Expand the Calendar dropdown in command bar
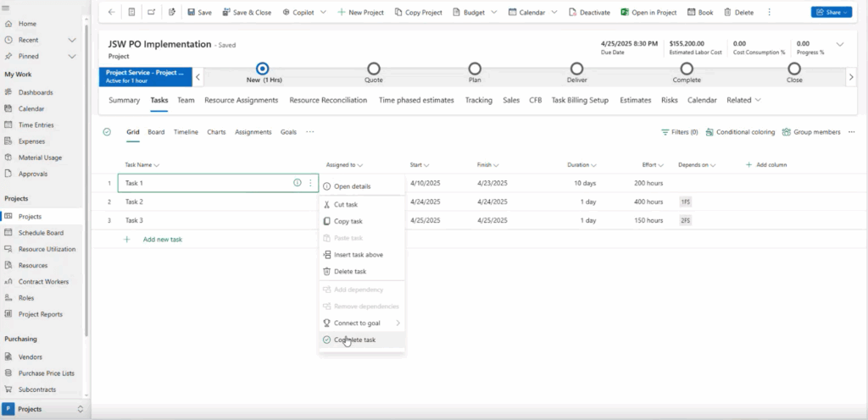This screenshot has width=868, height=420. 554,12
